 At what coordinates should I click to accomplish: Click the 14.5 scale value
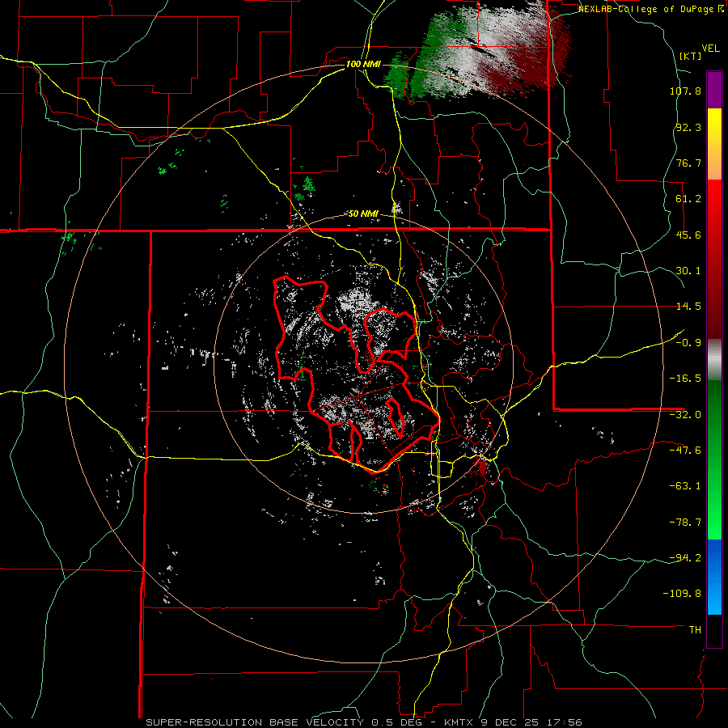[688, 307]
